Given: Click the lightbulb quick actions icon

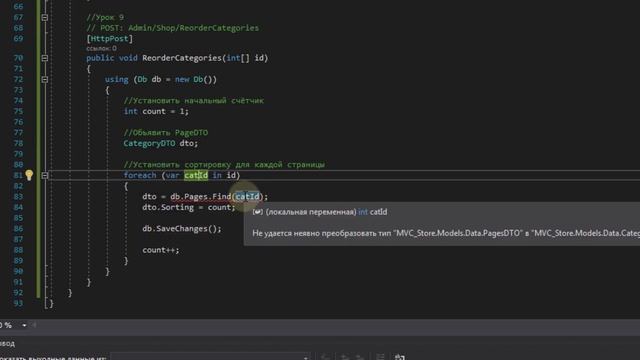Looking at the screenshot, I should point(29,175).
